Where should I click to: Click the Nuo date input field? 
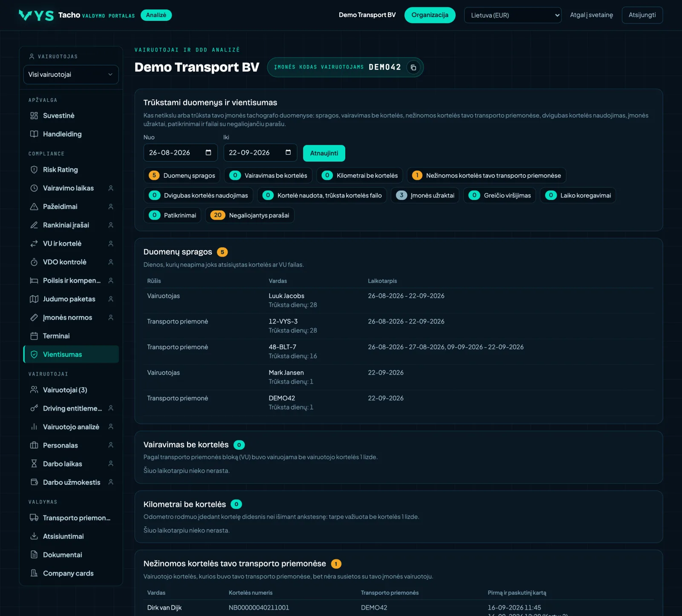click(x=180, y=153)
